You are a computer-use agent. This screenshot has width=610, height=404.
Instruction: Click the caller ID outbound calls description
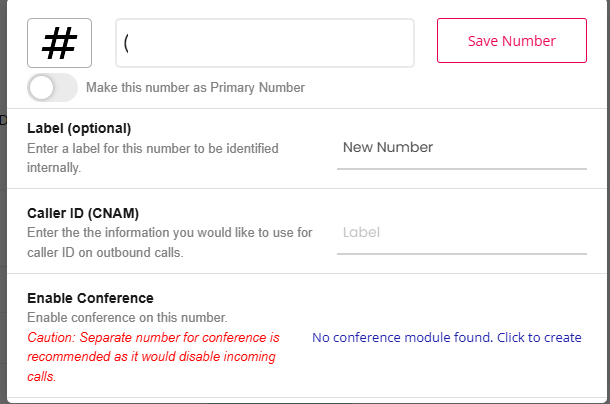click(x=170, y=242)
